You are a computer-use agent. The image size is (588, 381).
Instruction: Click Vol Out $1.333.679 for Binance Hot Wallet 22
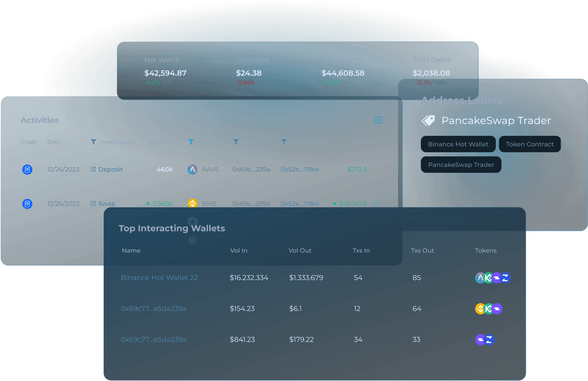tap(306, 278)
